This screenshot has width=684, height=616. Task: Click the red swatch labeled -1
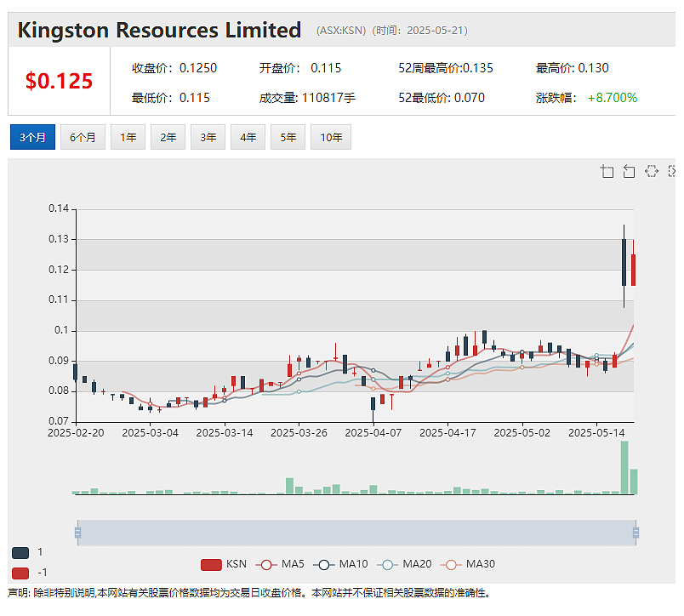point(20,573)
